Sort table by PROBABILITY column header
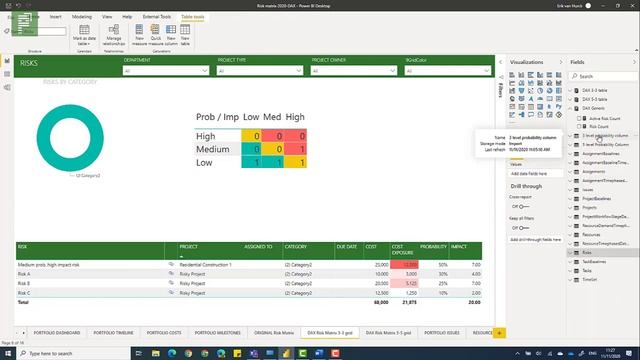The width and height of the screenshot is (640, 360). 433,247
